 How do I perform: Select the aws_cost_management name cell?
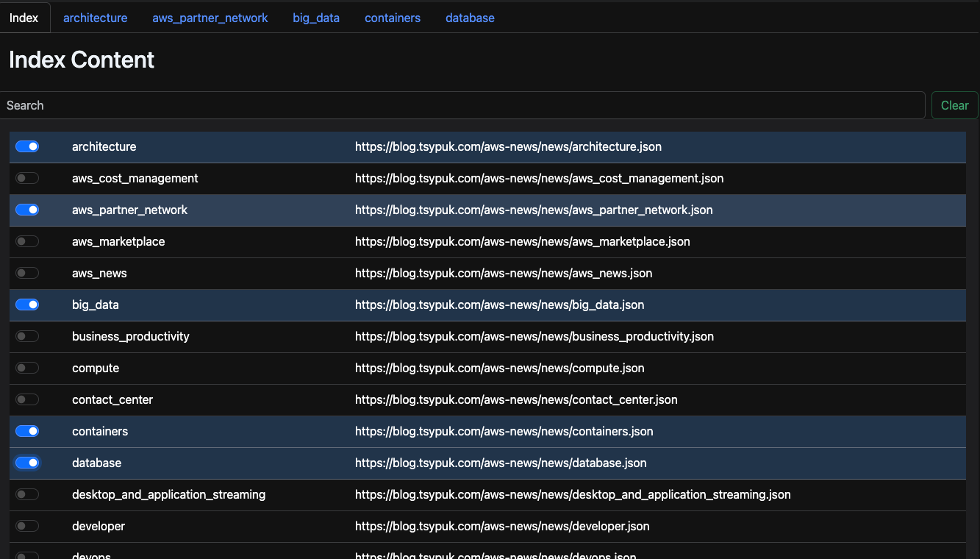point(135,178)
